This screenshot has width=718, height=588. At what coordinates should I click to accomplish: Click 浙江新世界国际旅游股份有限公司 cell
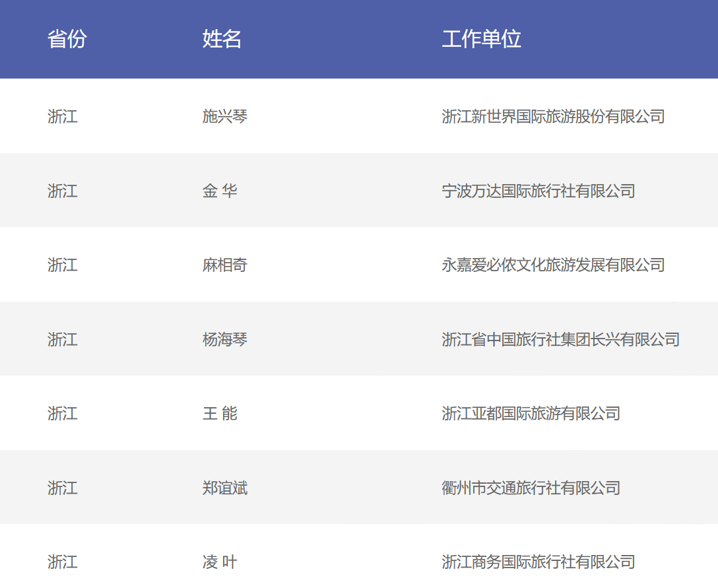tap(554, 116)
